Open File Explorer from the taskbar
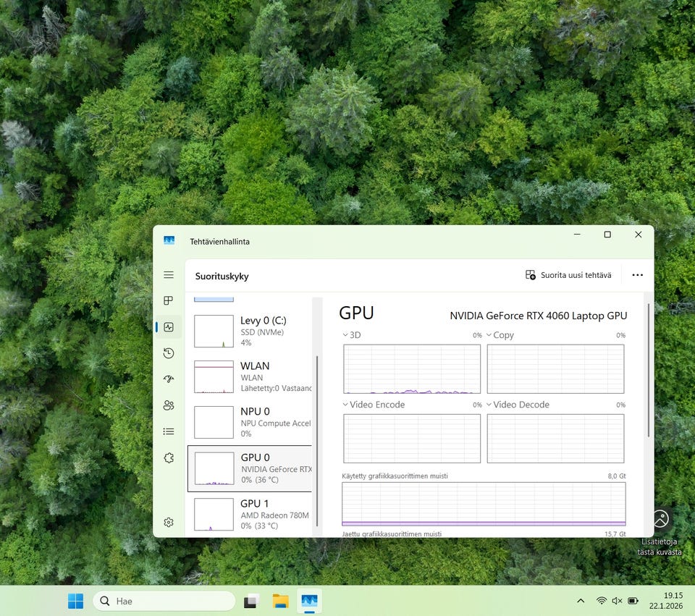This screenshot has height=616, width=695. (x=280, y=601)
